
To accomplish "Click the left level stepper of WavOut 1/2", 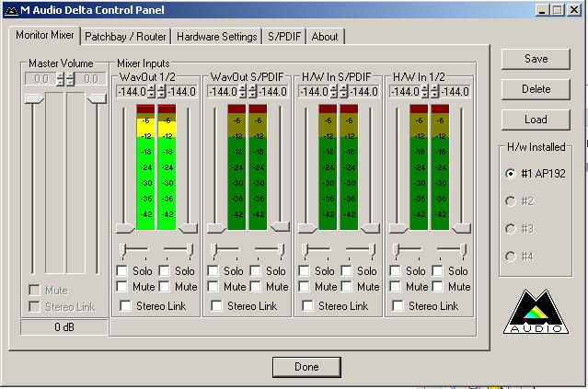I will (x=151, y=91).
